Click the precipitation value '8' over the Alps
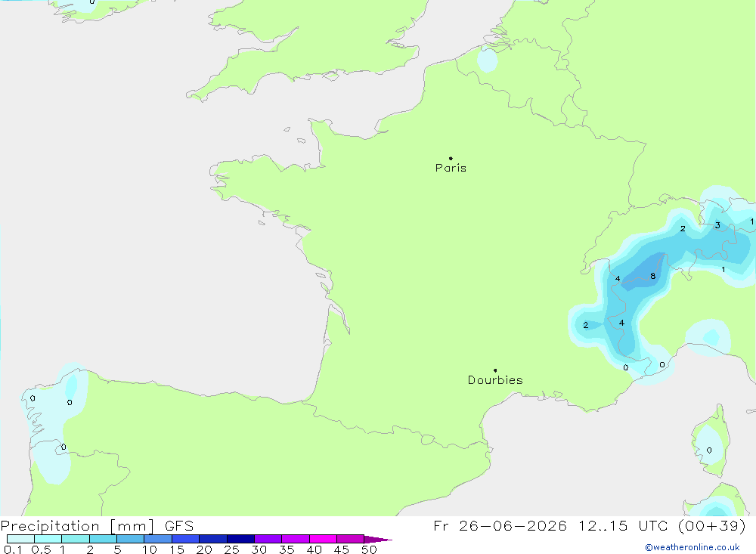 pos(653,277)
